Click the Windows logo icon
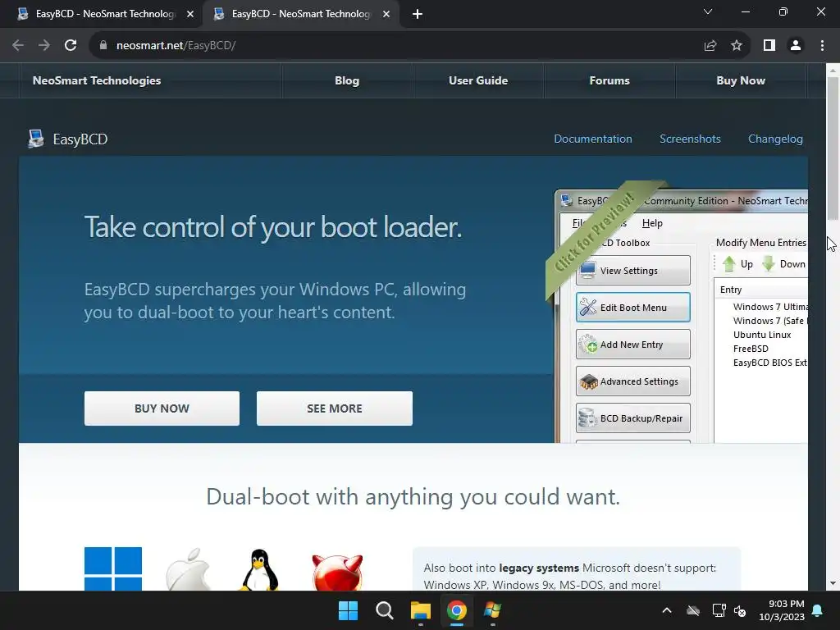 (x=113, y=568)
